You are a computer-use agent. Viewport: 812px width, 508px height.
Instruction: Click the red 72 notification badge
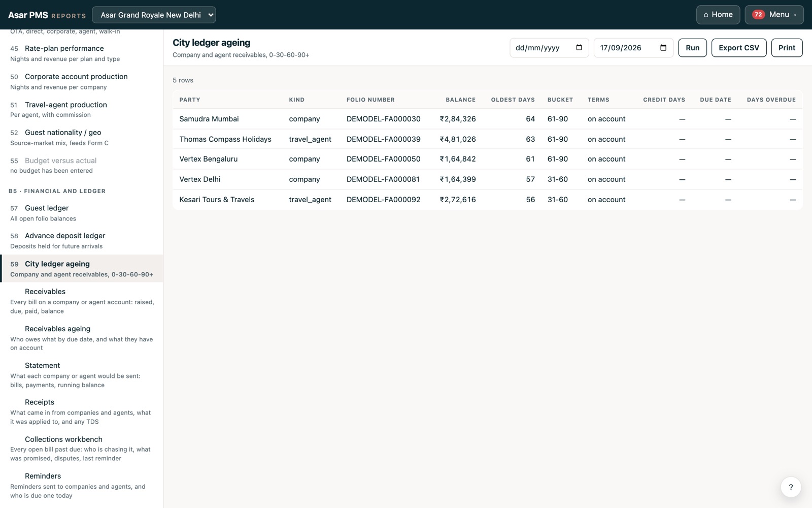coord(758,15)
